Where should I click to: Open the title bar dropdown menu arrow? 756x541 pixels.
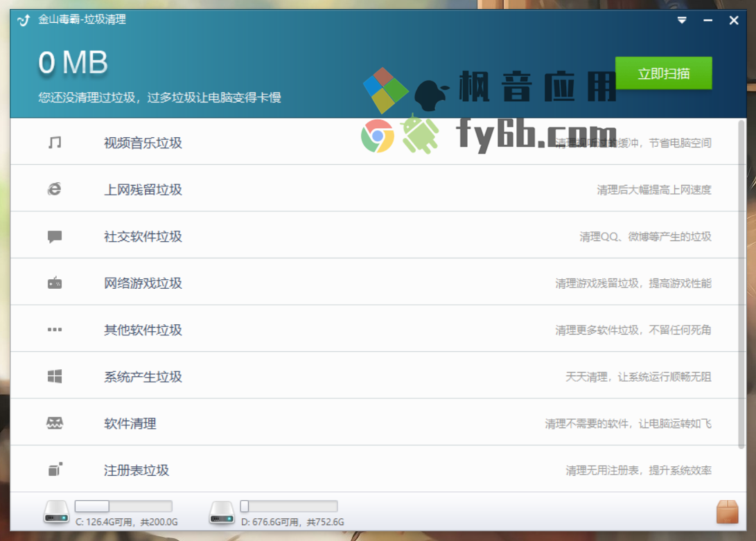[682, 20]
